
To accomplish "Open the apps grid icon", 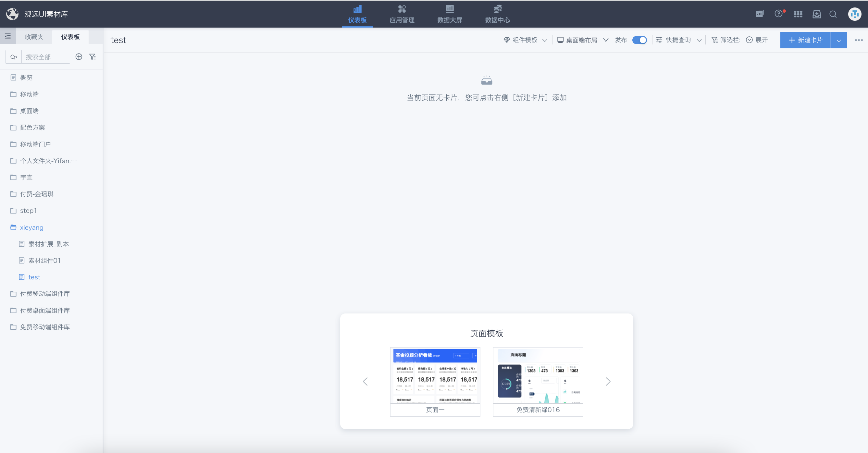I will click(x=798, y=14).
